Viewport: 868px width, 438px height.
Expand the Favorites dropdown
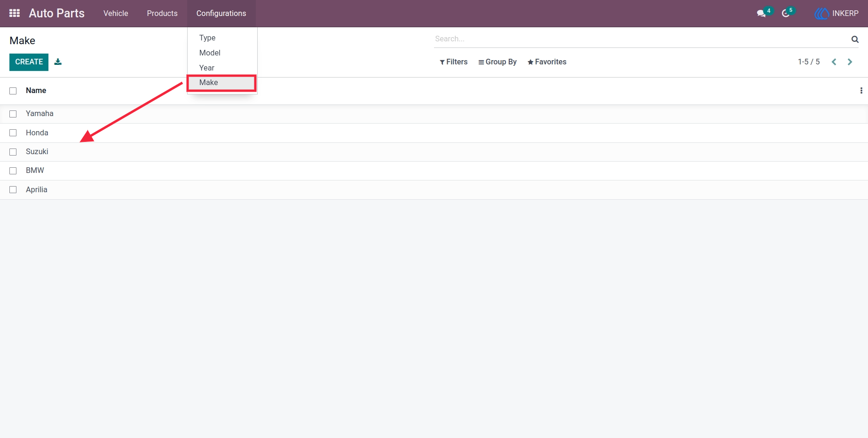point(547,62)
